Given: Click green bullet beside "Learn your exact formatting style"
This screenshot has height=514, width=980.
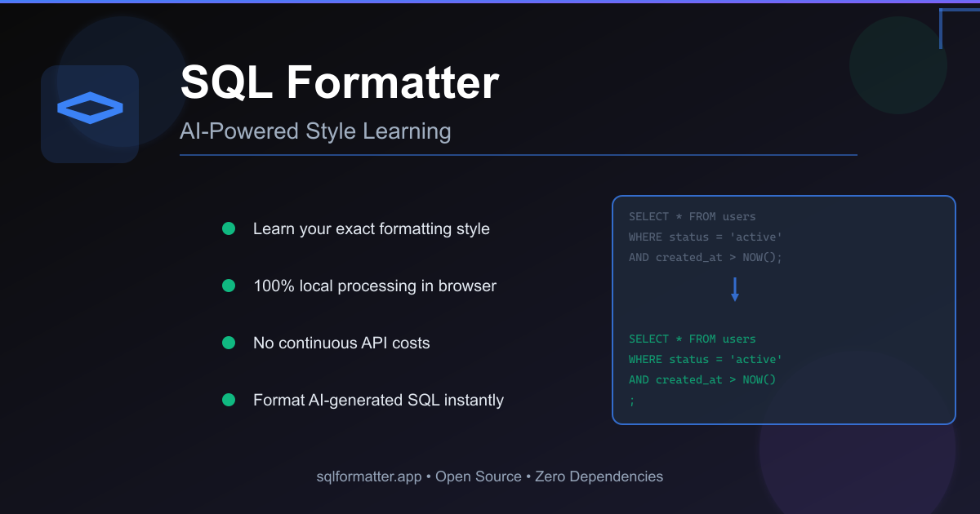Looking at the screenshot, I should pos(229,228).
